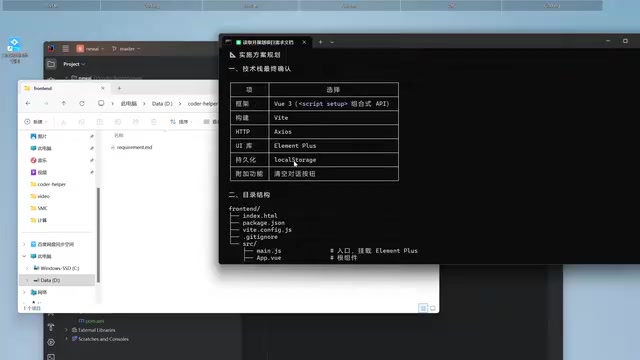Click the paste icon in Explorer toolbar
Image resolution: width=640 pixels, height=360 pixels.
point(100,122)
